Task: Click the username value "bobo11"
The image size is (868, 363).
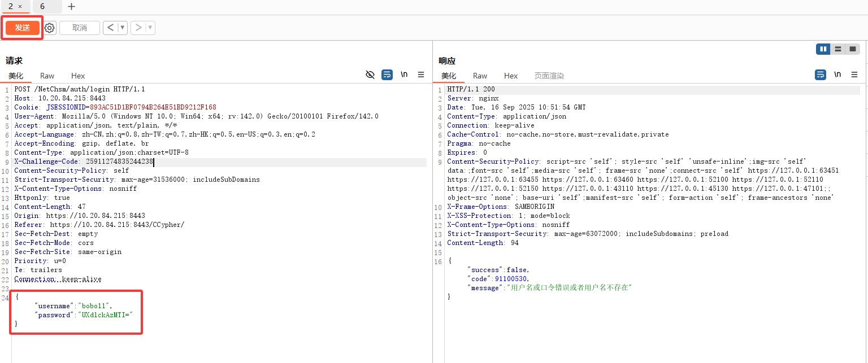Action: 95,306
